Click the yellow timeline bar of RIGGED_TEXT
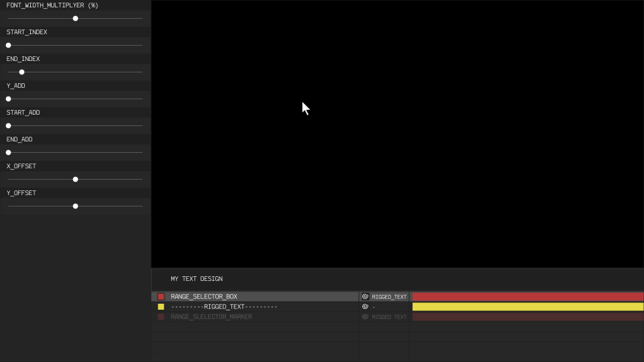644x362 pixels. (x=528, y=306)
